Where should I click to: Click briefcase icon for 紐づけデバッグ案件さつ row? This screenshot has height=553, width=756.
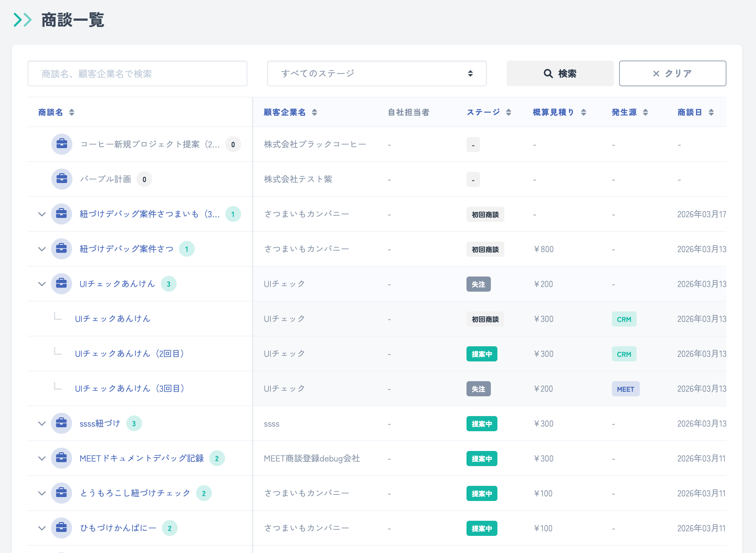[62, 249]
